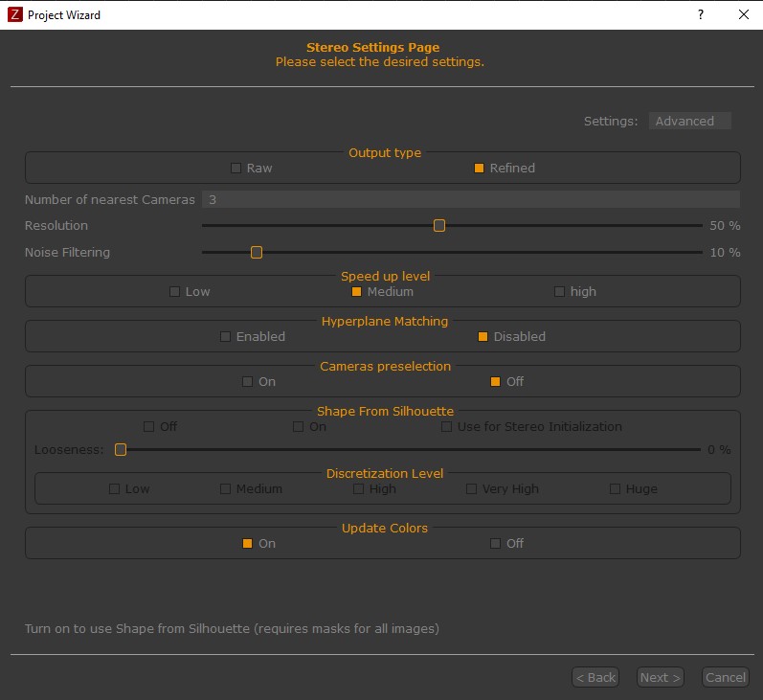
Task: Select Very High discretization level
Action: (x=472, y=489)
